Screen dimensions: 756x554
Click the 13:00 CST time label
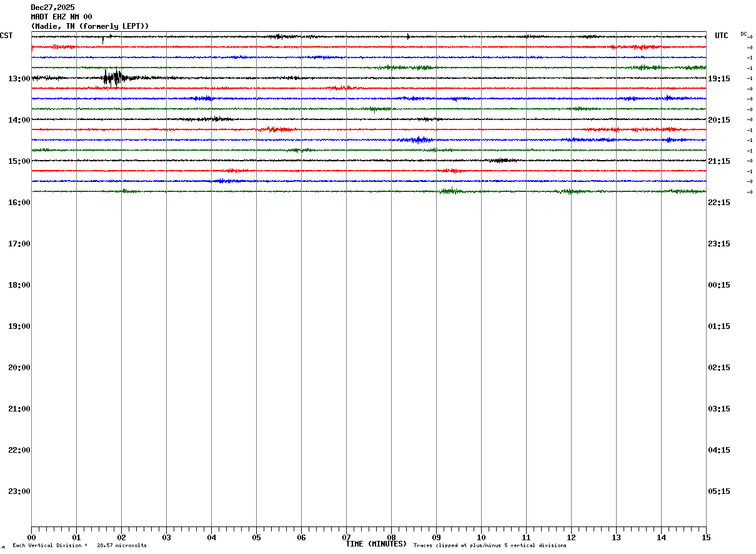[19, 79]
